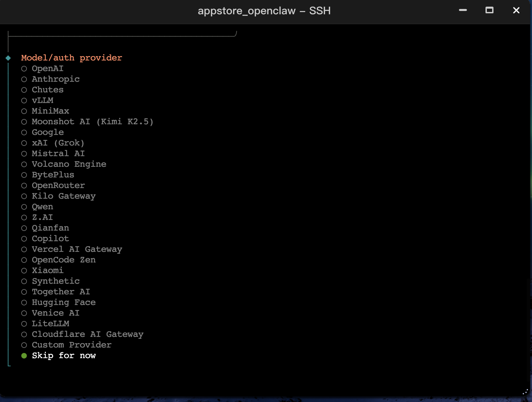The width and height of the screenshot is (532, 402).
Task: Click the highlighted Skip for now option
Action: click(x=63, y=355)
